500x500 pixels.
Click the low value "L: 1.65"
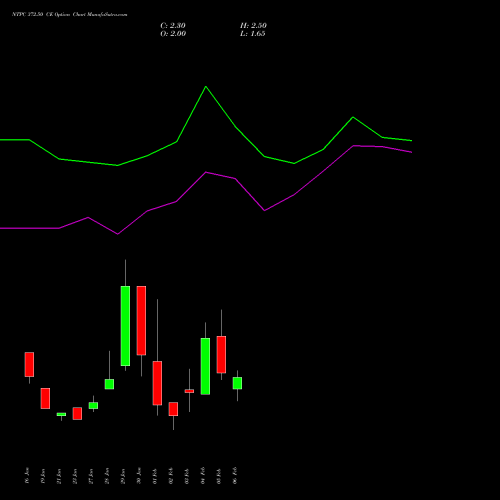point(253,34)
